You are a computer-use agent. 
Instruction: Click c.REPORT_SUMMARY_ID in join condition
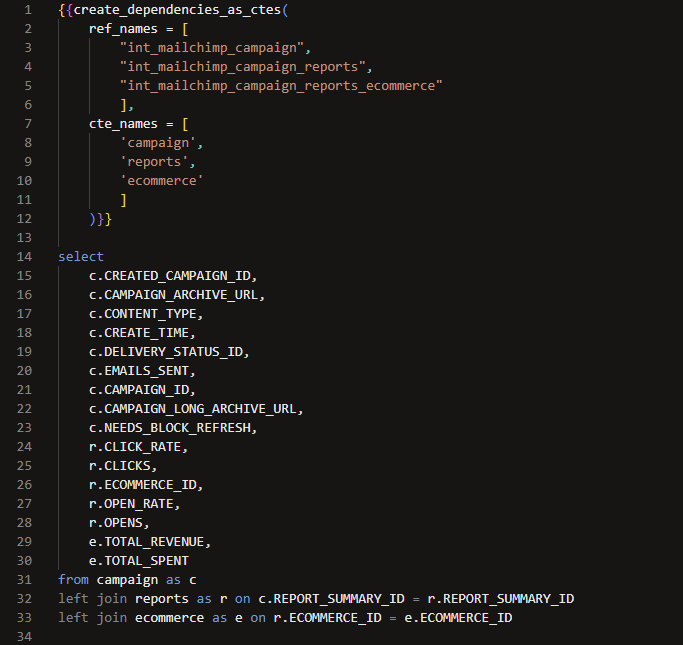331,599
